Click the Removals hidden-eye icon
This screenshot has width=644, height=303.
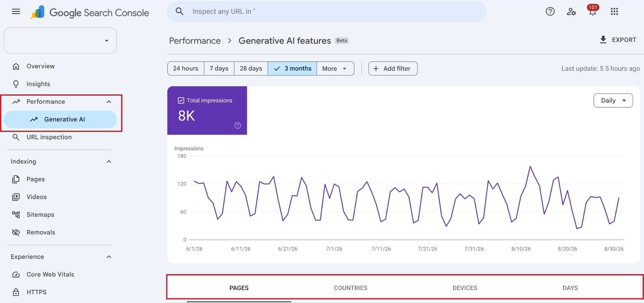16,232
